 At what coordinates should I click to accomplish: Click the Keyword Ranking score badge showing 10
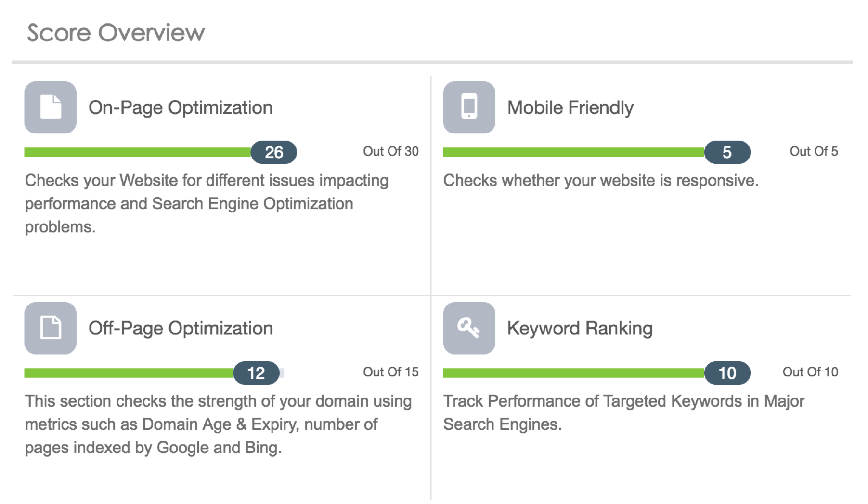click(x=727, y=373)
